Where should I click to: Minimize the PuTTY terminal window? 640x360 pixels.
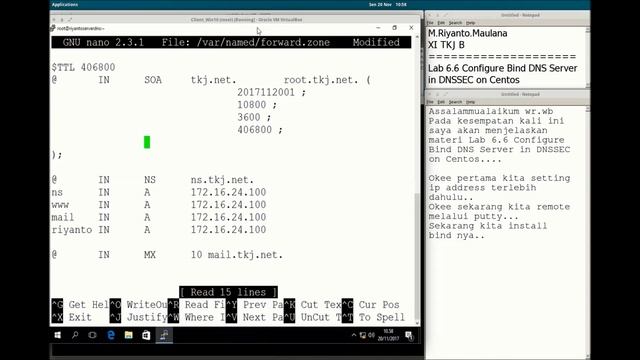pos(378,28)
